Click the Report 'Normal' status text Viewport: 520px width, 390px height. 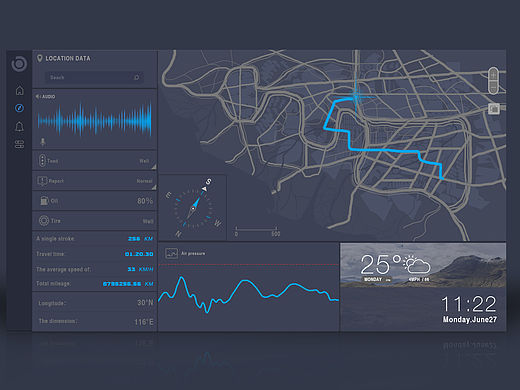tap(145, 181)
